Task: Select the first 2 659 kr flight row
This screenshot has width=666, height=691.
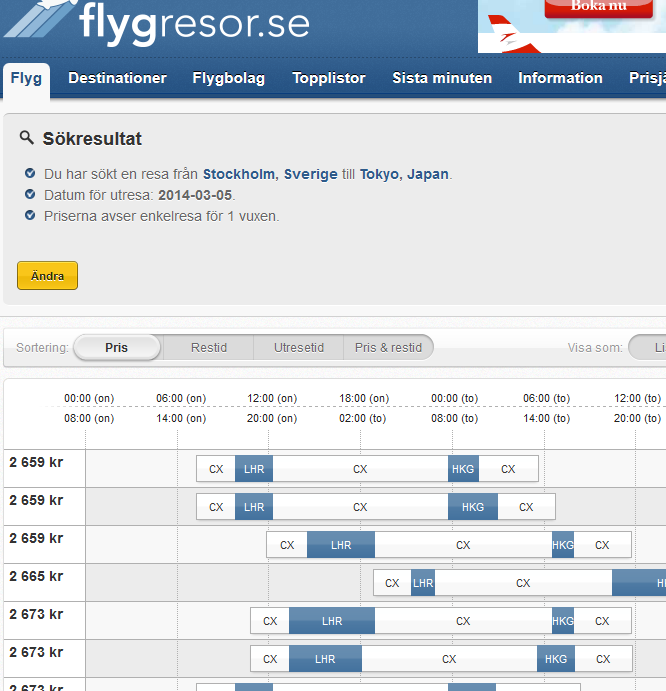Action: [x=367, y=469]
